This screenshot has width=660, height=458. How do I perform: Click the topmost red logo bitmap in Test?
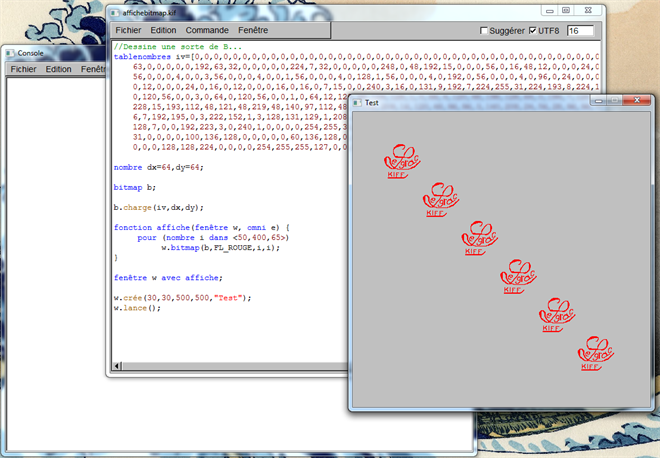click(x=402, y=161)
